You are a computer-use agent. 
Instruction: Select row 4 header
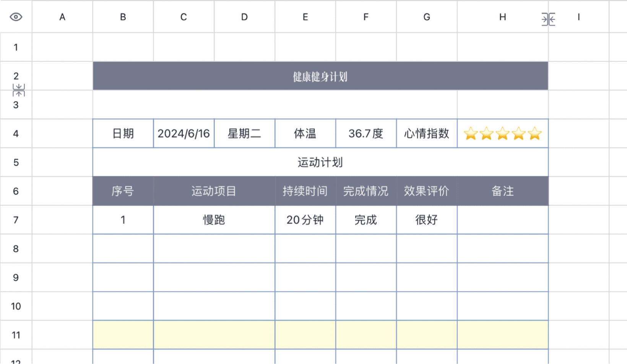(x=16, y=133)
